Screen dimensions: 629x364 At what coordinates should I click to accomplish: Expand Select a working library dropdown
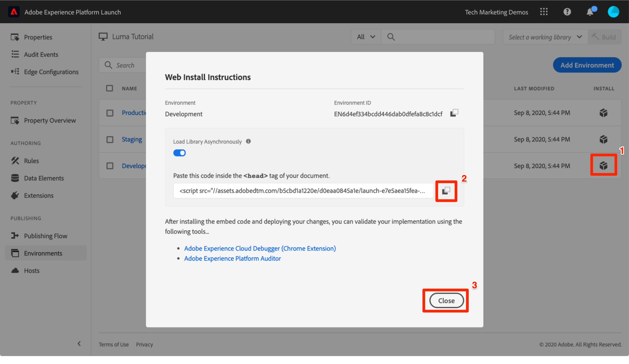[x=545, y=37]
